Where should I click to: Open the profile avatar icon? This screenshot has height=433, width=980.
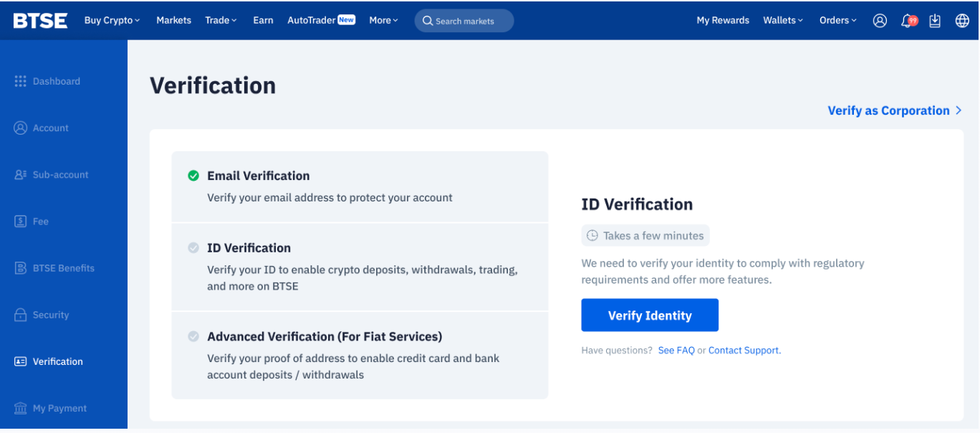point(880,21)
